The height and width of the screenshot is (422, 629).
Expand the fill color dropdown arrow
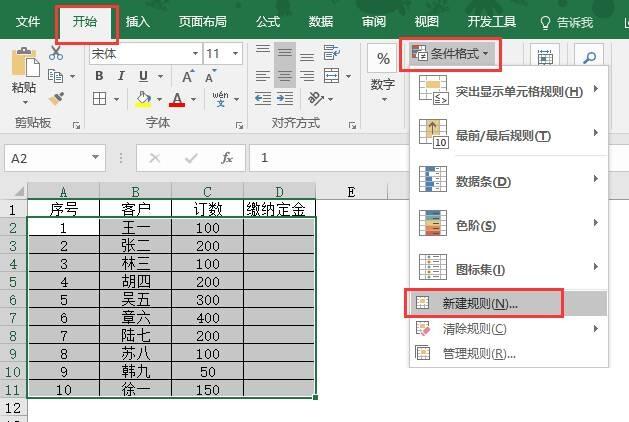point(159,99)
